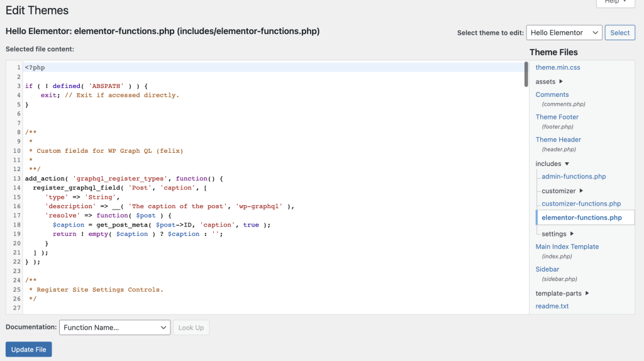
Task: Expand the customizer folder
Action: (x=562, y=191)
